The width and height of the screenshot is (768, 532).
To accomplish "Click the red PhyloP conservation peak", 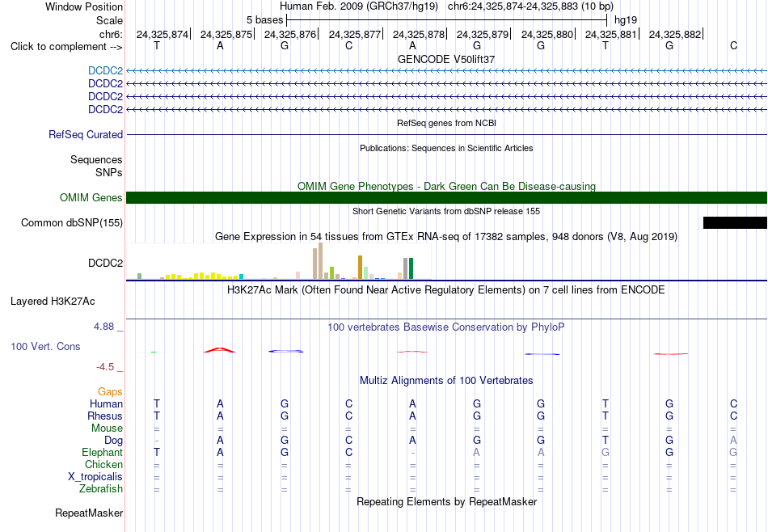I will click(220, 350).
